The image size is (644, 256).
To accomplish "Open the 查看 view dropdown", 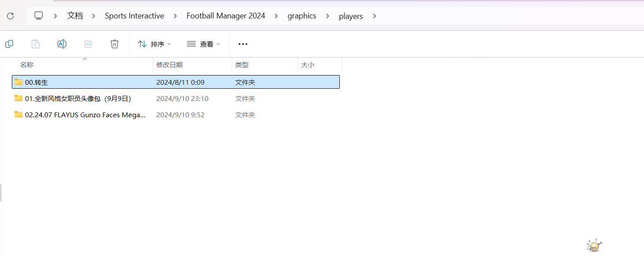I will 204,44.
